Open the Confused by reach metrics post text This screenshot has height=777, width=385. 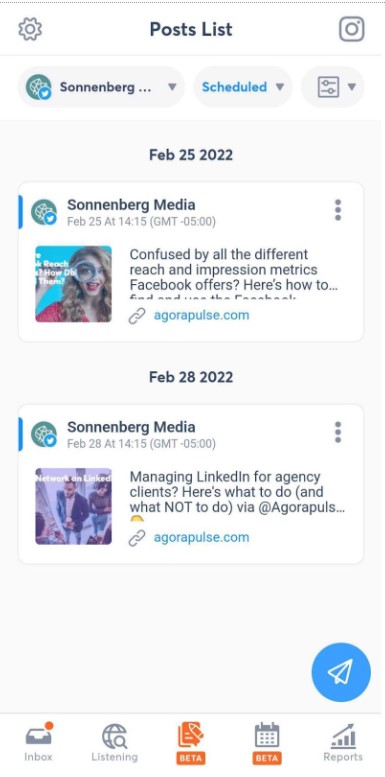click(234, 270)
